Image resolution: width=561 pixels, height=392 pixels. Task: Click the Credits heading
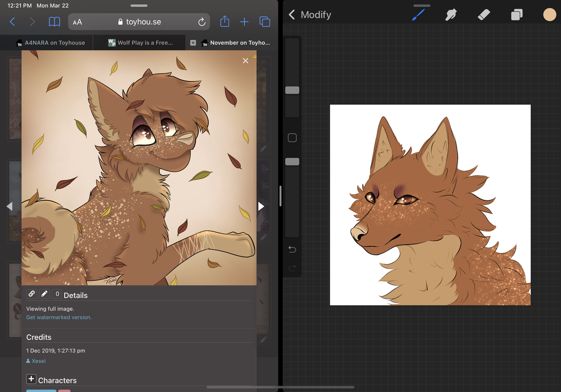(x=39, y=337)
